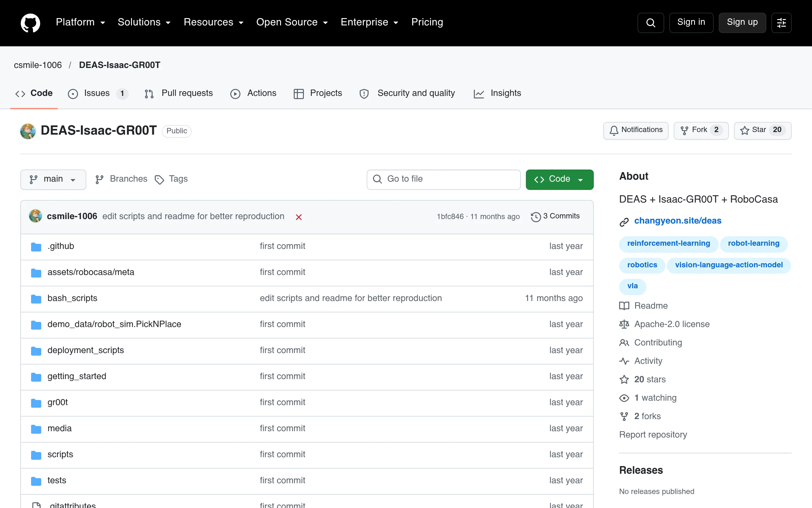This screenshot has width=812, height=508.
Task: Click the gr00t folder icon
Action: coord(36,403)
